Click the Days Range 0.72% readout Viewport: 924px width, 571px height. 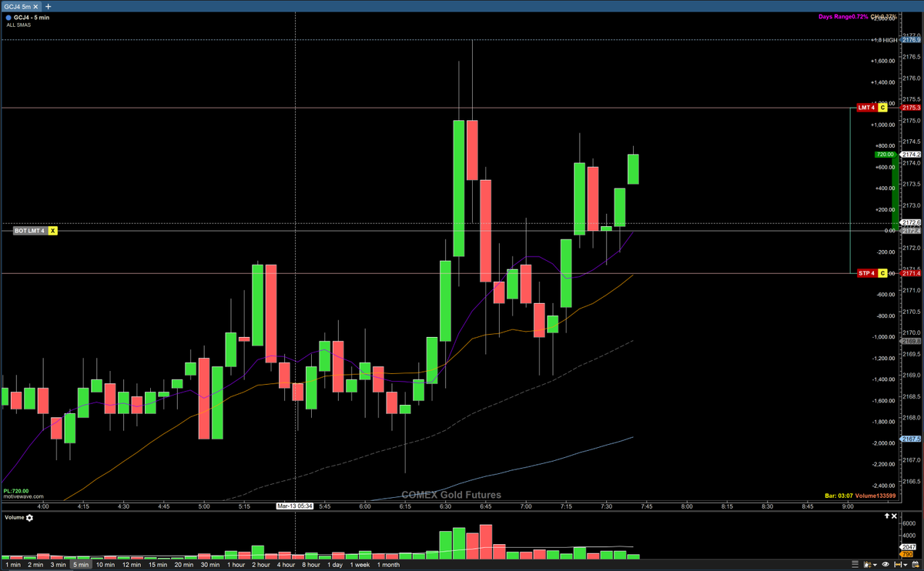[843, 17]
